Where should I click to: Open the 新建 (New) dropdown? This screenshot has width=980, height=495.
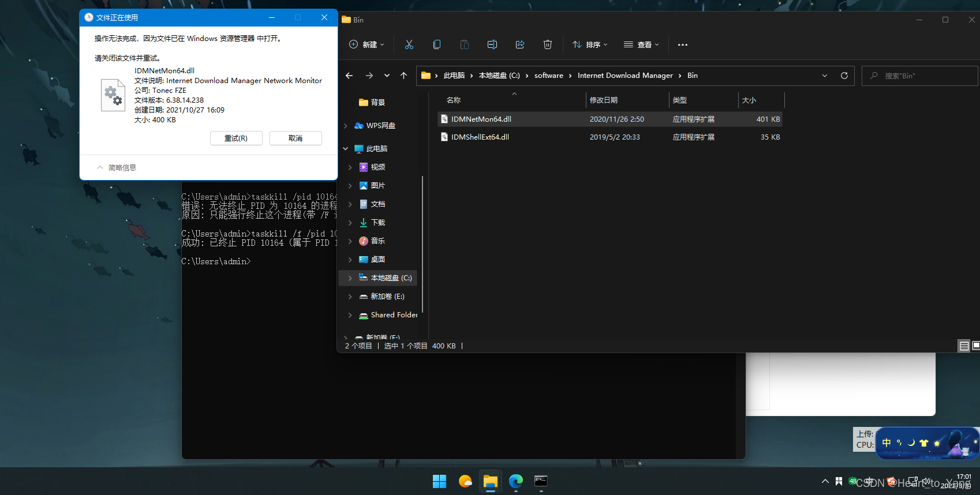(x=366, y=44)
